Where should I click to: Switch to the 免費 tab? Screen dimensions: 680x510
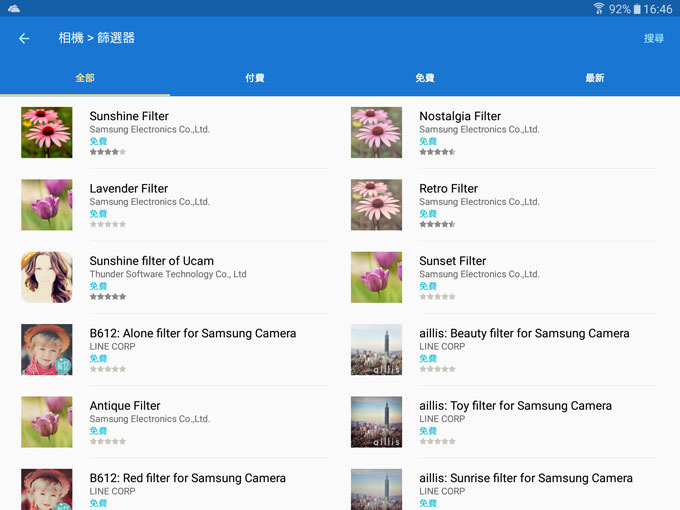click(425, 78)
